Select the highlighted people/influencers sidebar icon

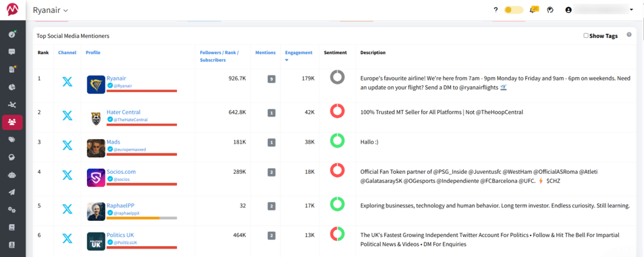(x=12, y=122)
